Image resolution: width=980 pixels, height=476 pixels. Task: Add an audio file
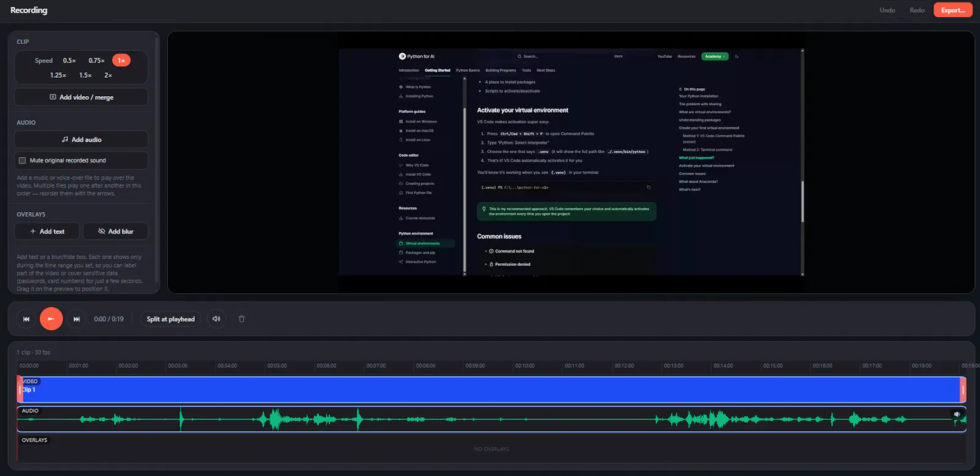(x=81, y=140)
